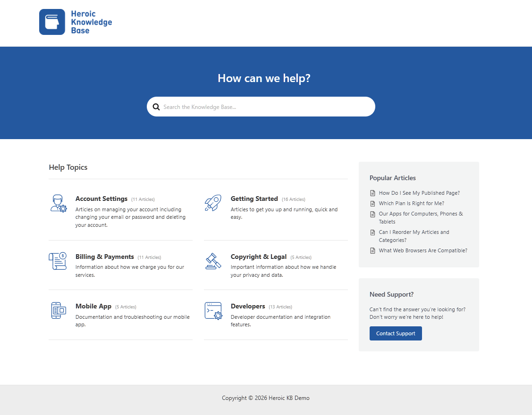The width and height of the screenshot is (532, 415).
Task: Click the Can't find the answer you're looking for text
Action: (x=417, y=309)
